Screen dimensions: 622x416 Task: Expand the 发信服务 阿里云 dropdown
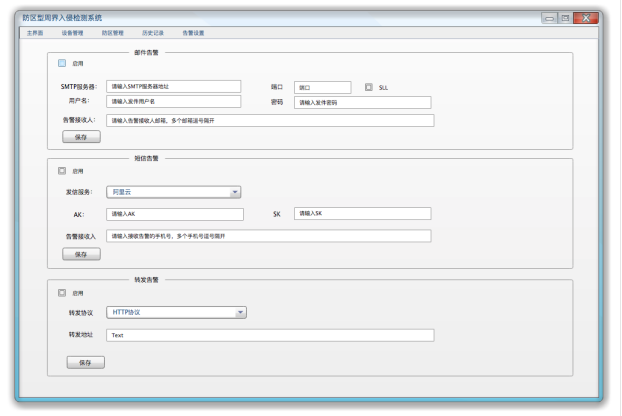pos(174,191)
